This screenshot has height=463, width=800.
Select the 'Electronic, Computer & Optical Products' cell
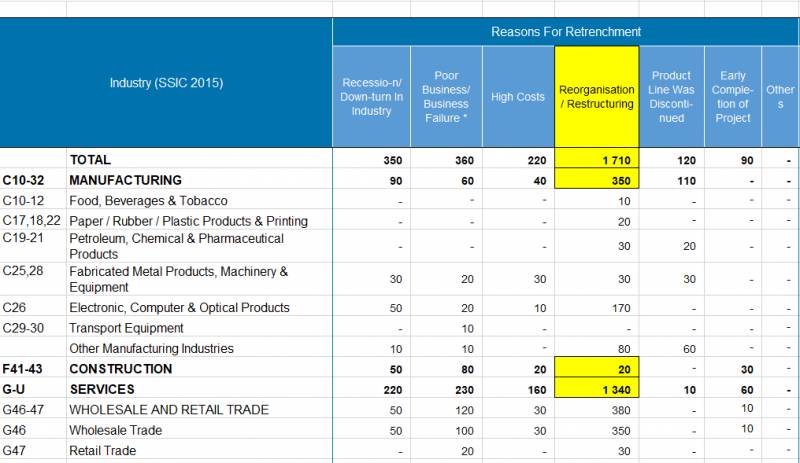tap(179, 308)
